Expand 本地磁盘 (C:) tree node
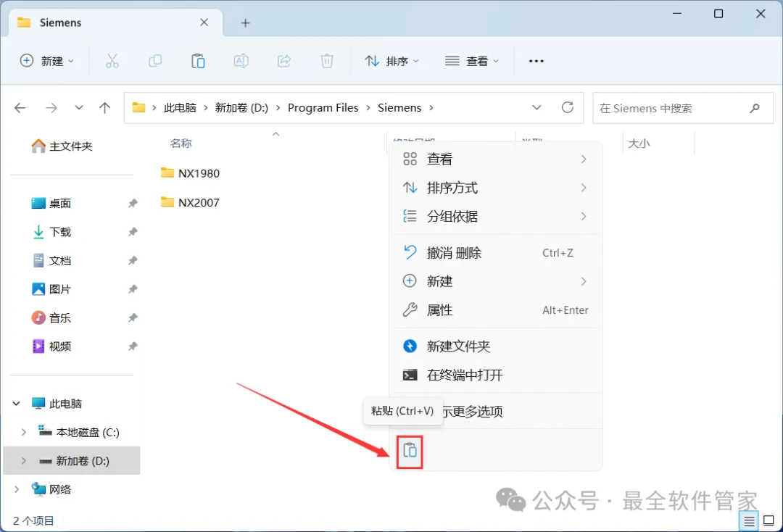 click(x=23, y=432)
